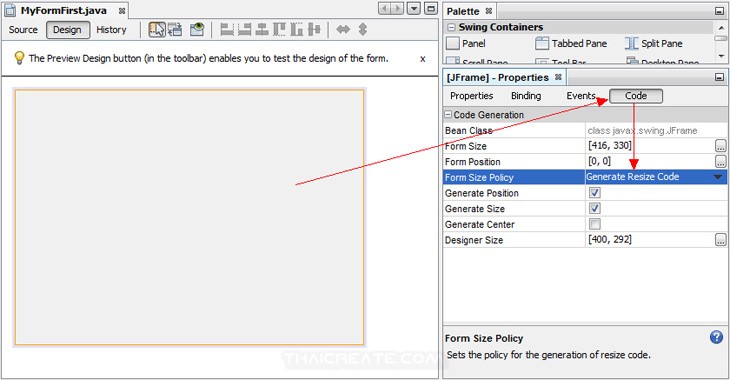Switch to the History view
This screenshot has width=730, height=380.
[x=111, y=30]
